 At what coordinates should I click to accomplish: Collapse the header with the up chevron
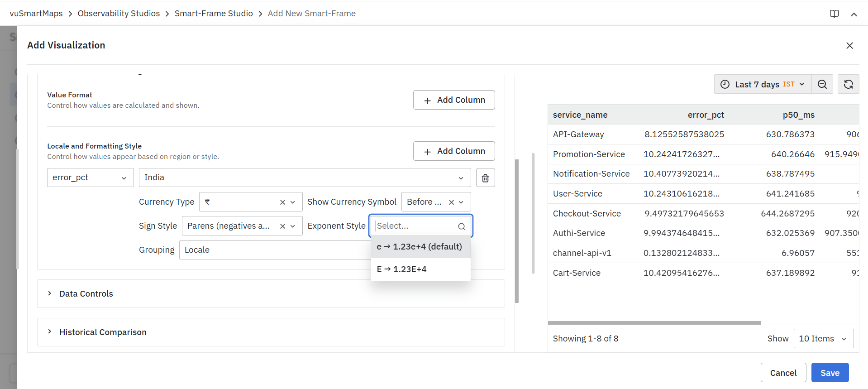[854, 14]
